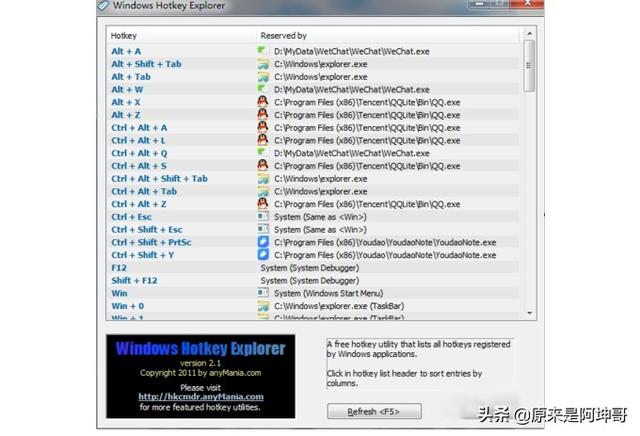
Task: Click the YoudaoNote icon in the Ctrl + Shift + Y row
Action: (x=263, y=254)
